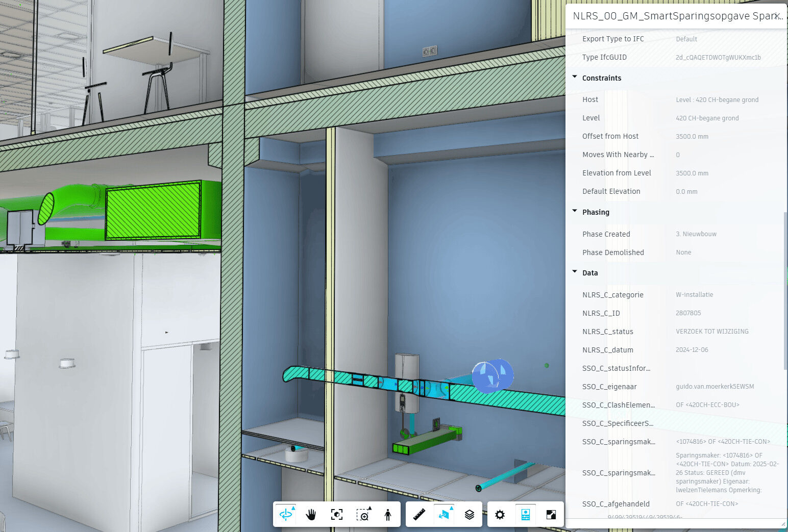788x532 pixels.
Task: Click the Fit to View icon
Action: click(337, 515)
